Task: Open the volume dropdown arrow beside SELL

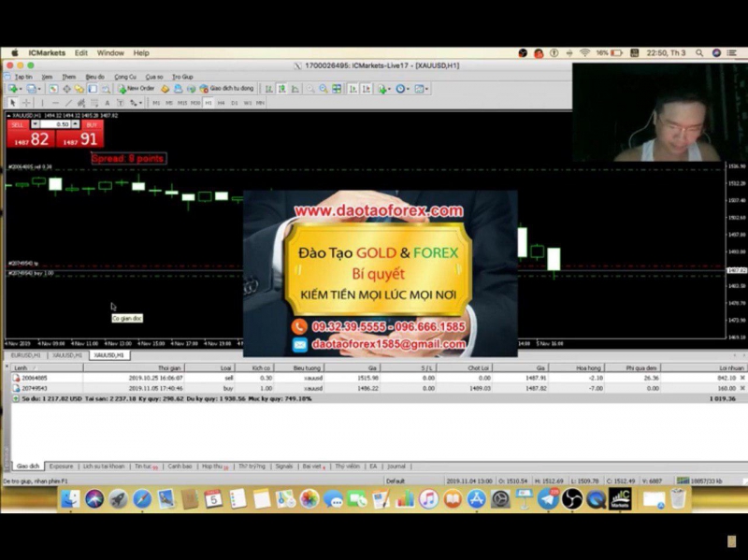Action: point(36,124)
